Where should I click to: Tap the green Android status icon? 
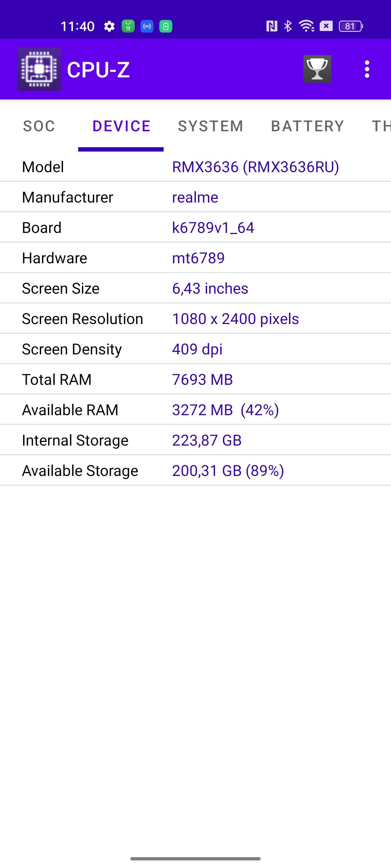(x=128, y=26)
